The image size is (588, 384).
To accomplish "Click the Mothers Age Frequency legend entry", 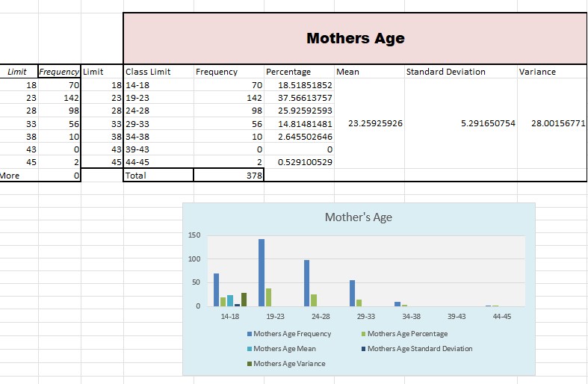I will [289, 334].
